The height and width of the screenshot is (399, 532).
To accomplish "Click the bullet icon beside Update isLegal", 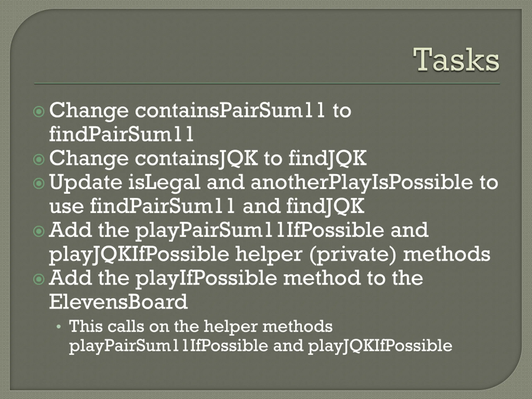I will click(39, 183).
